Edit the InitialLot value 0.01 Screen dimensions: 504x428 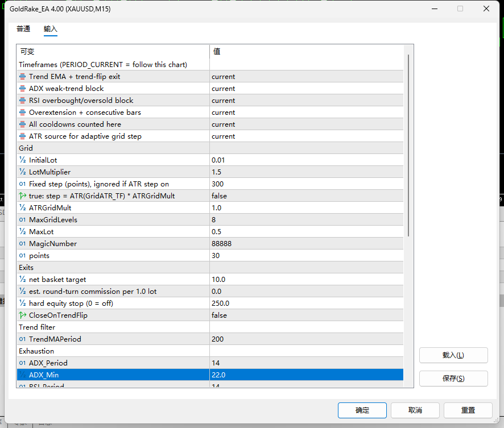coord(306,160)
